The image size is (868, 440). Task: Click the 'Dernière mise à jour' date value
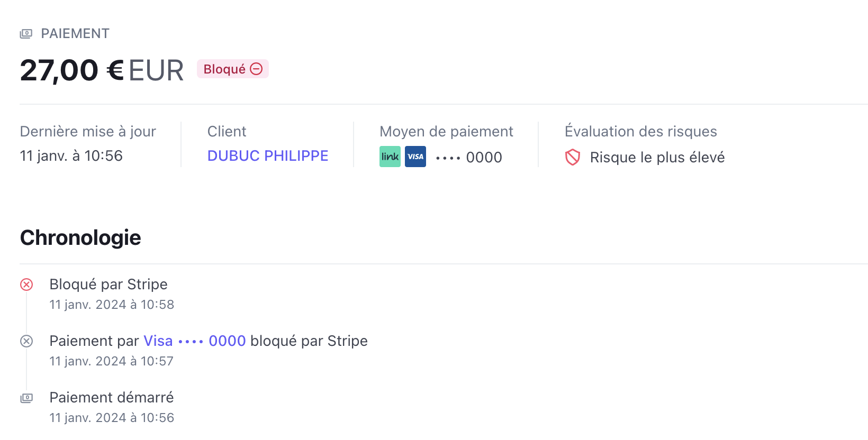[71, 156]
